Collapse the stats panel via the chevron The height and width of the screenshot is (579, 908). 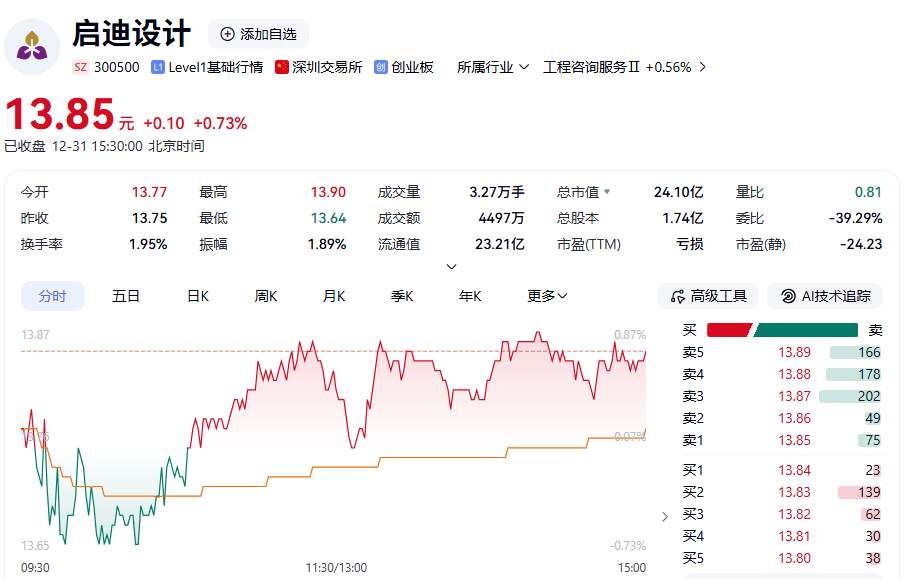[452, 266]
